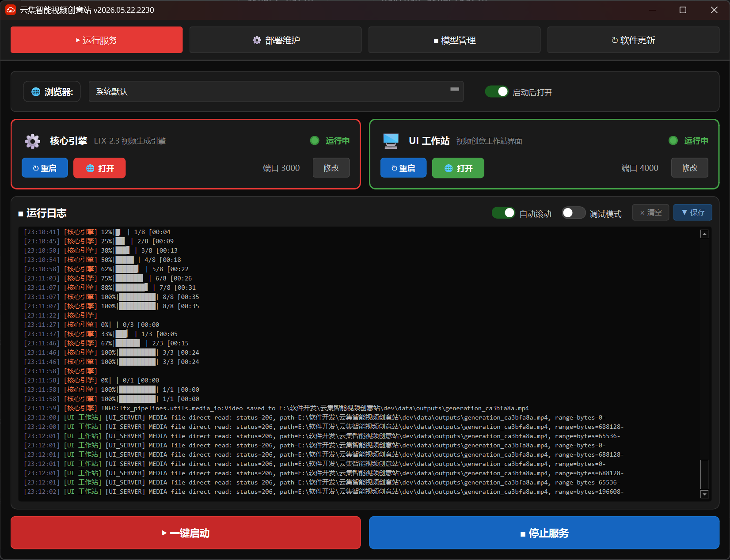The width and height of the screenshot is (730, 560).
Task: Click the 运行中 status text of UI 工作站
Action: pyautogui.click(x=696, y=140)
